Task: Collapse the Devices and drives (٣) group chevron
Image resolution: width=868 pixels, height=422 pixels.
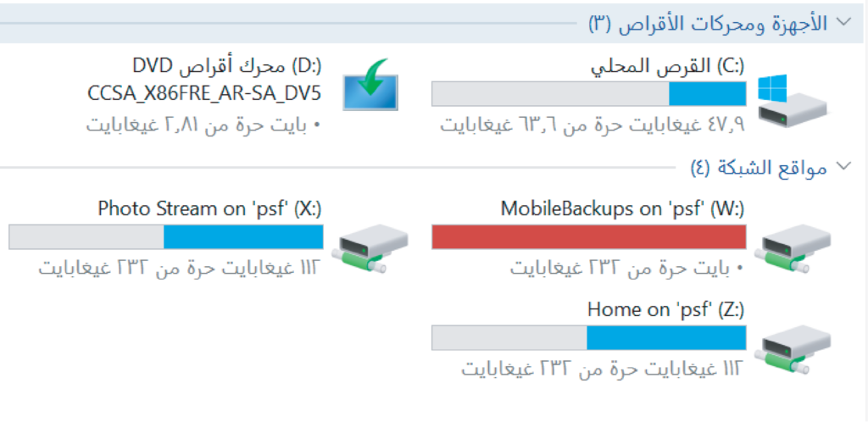Action: pyautogui.click(x=844, y=22)
